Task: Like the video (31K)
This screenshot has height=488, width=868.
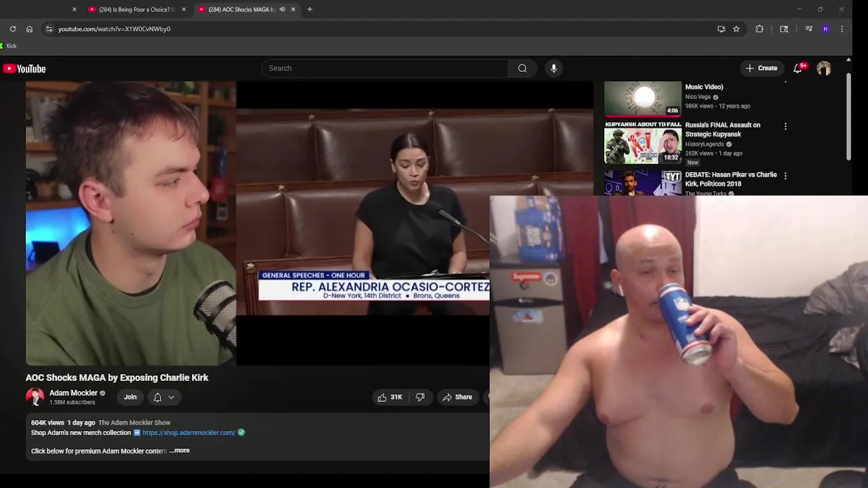Action: pyautogui.click(x=390, y=397)
